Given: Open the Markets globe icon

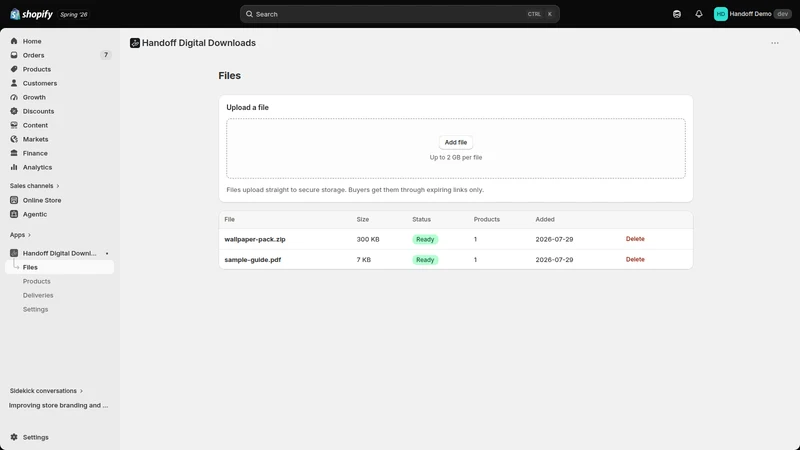Looking at the screenshot, I should (x=14, y=139).
